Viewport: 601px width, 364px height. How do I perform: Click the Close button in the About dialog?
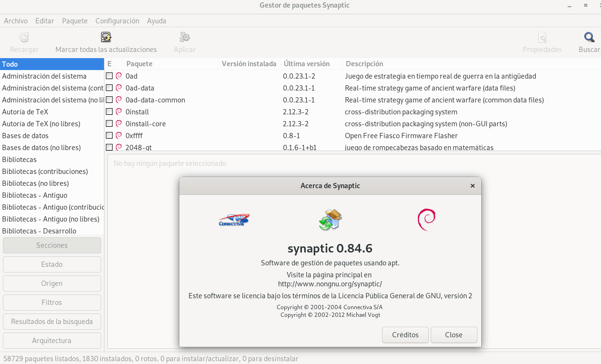click(454, 335)
